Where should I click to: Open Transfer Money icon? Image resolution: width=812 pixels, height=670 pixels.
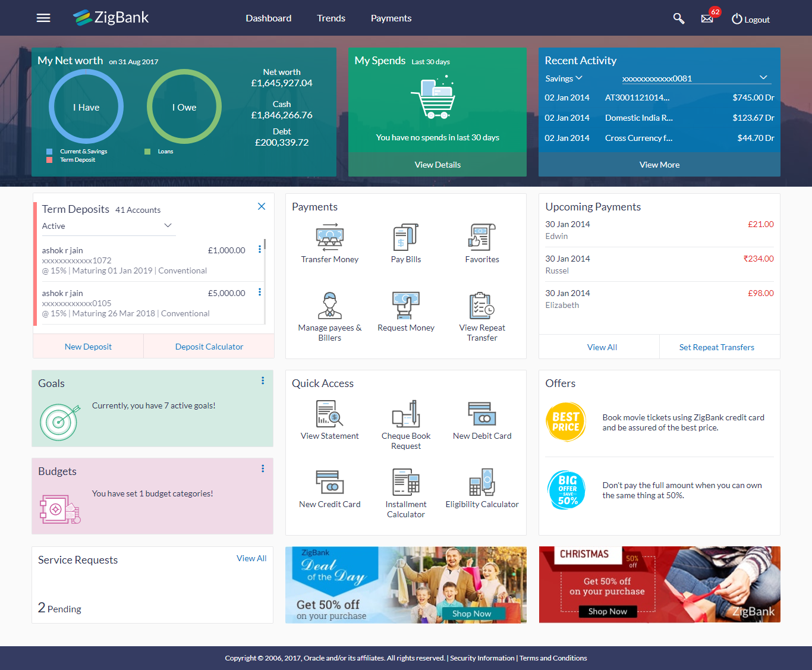pyautogui.click(x=330, y=237)
